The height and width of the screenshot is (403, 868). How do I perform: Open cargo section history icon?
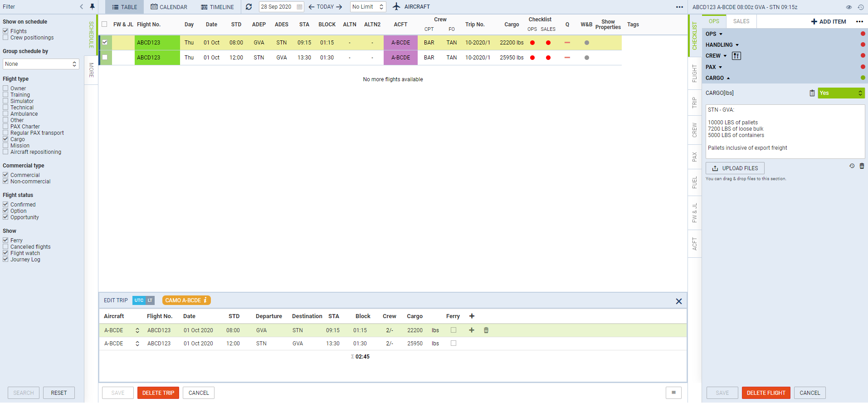[852, 166]
